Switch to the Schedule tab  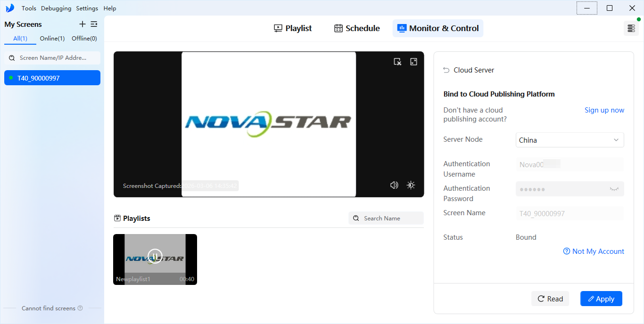[x=357, y=28]
